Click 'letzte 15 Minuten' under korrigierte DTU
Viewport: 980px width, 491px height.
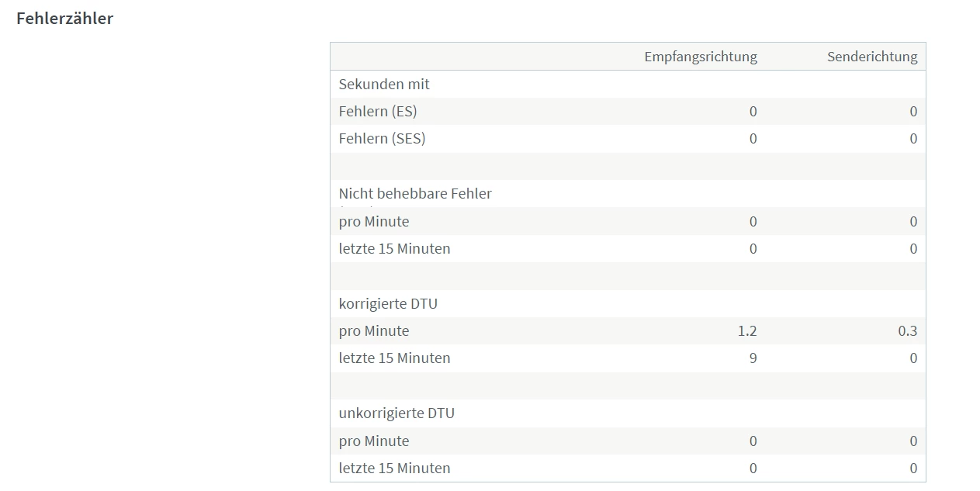pyautogui.click(x=394, y=358)
